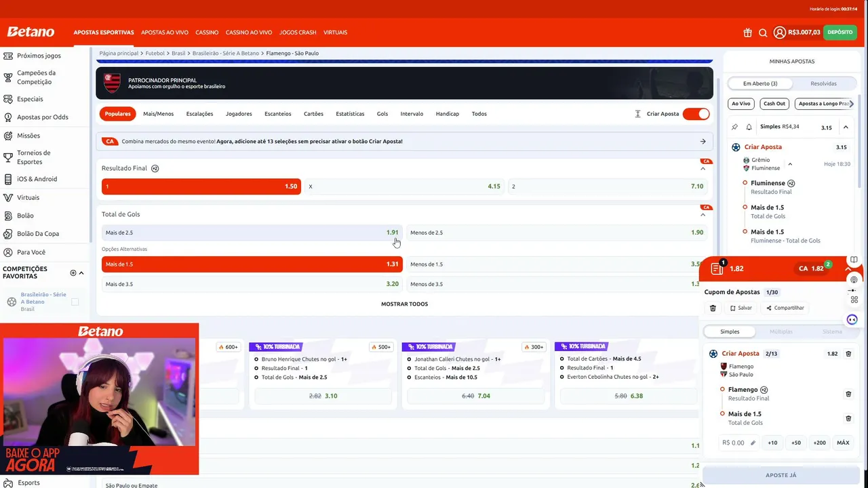Open the Apostas por Odds icon
This screenshot has height=488, width=868.
tap(8, 117)
